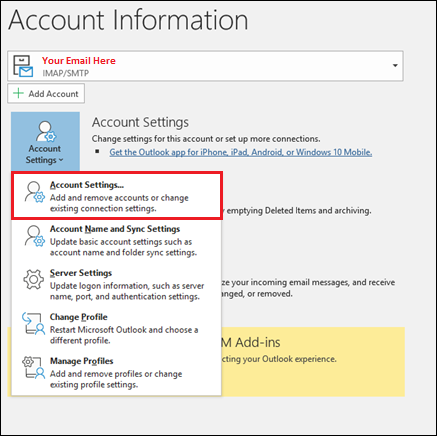Screen dimensions: 437x436
Task: Click the mailbox envelope account icon
Action: point(23,66)
